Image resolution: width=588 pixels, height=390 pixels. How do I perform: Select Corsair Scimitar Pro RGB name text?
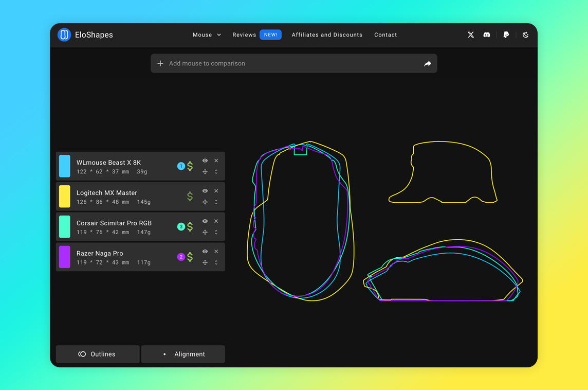coord(114,223)
